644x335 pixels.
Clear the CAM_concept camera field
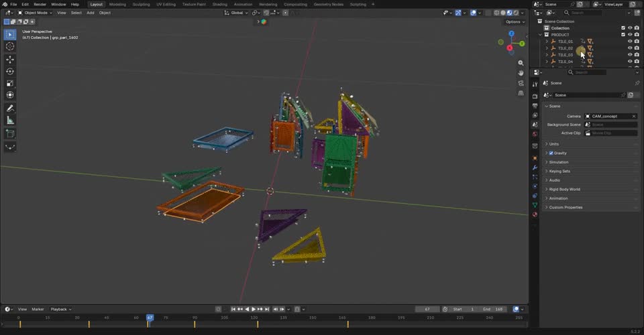634,116
